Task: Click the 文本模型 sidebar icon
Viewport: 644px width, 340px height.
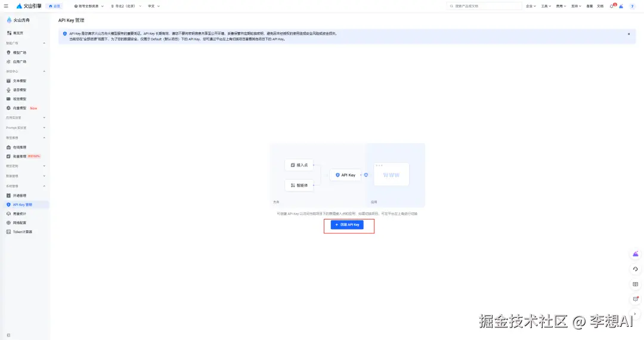Action: pos(8,81)
